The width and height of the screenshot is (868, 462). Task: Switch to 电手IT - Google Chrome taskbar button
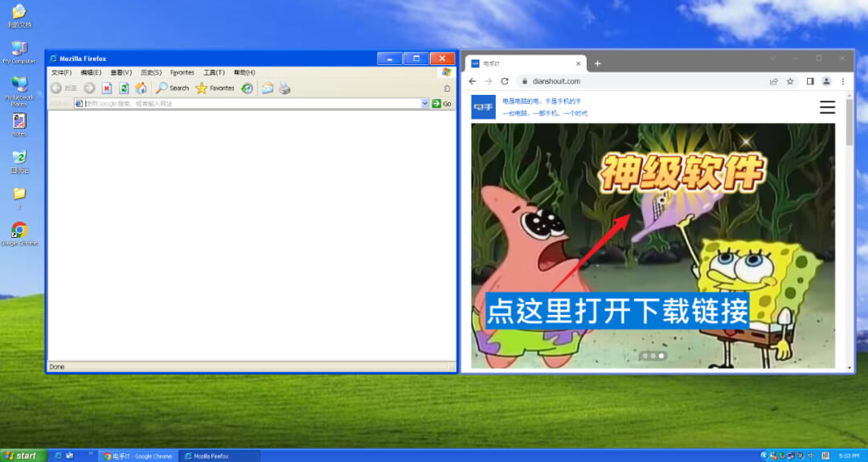138,456
